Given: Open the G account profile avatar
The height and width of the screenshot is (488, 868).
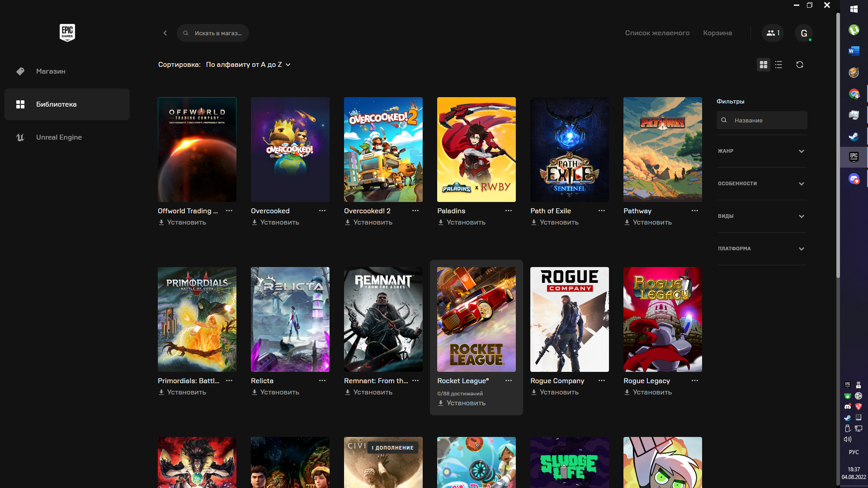Looking at the screenshot, I should [804, 33].
